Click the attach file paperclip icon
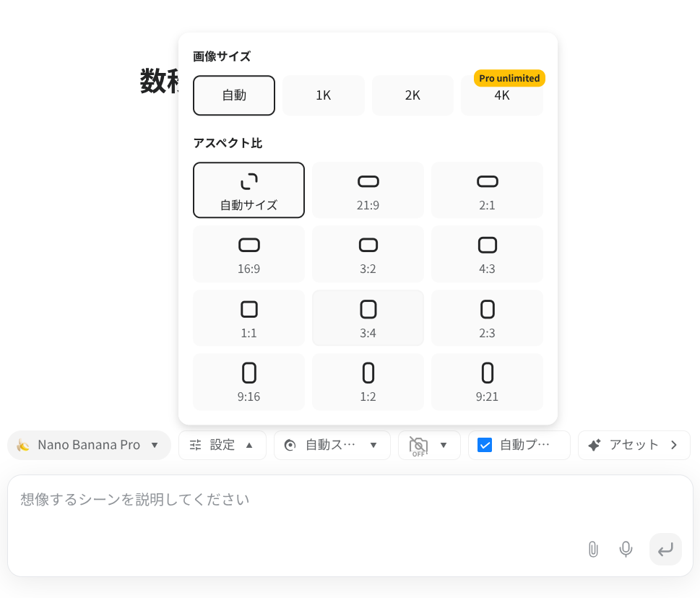Viewport: 700px width, 598px height. pos(593,550)
